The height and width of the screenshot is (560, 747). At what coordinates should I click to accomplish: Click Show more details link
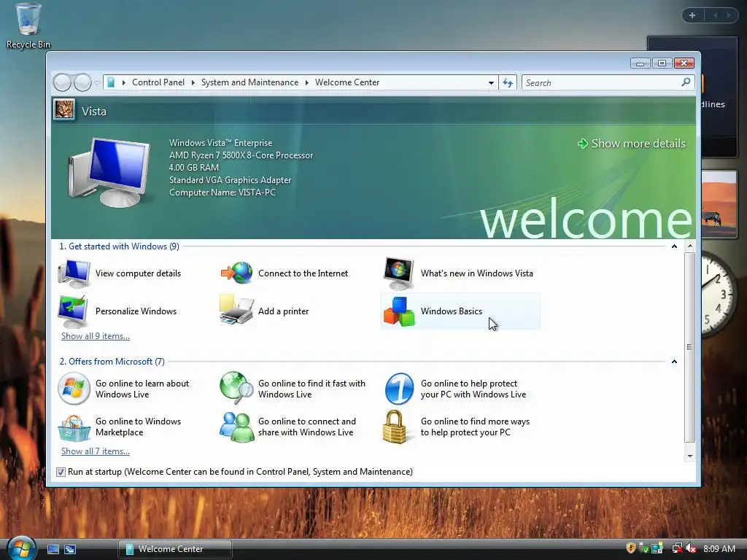(x=632, y=144)
